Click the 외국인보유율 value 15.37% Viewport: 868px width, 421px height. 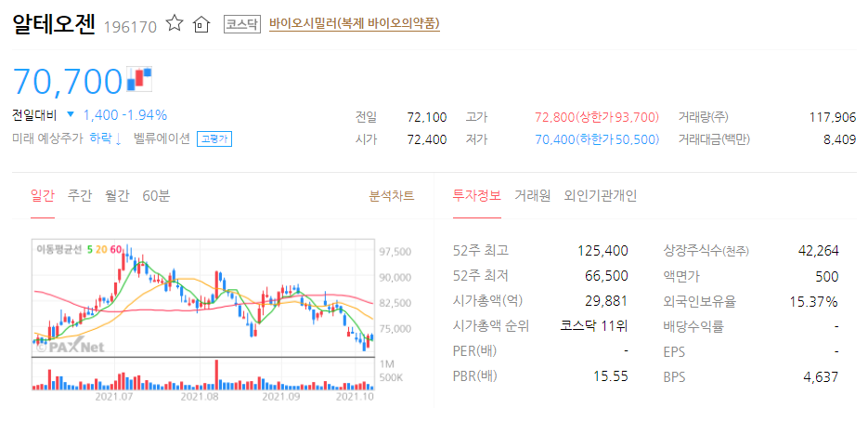[x=813, y=301]
